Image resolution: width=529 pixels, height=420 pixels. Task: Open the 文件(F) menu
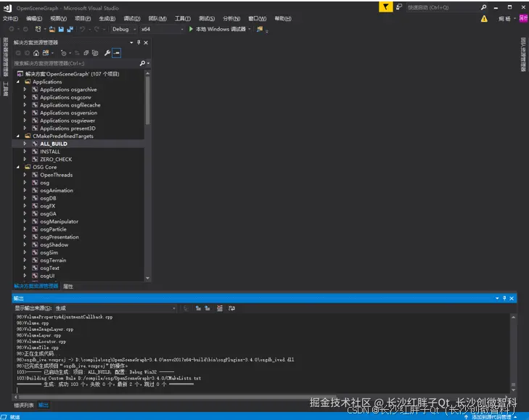pos(10,19)
